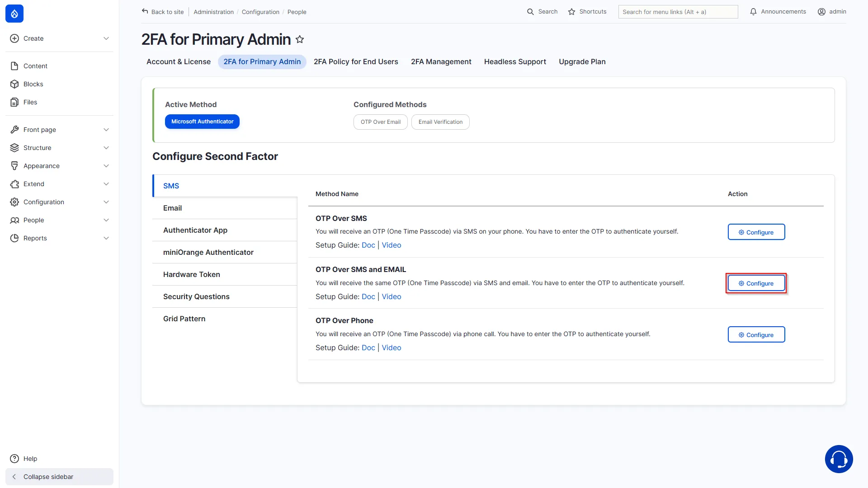
Task: Expand the Reports chevron
Action: (x=106, y=238)
